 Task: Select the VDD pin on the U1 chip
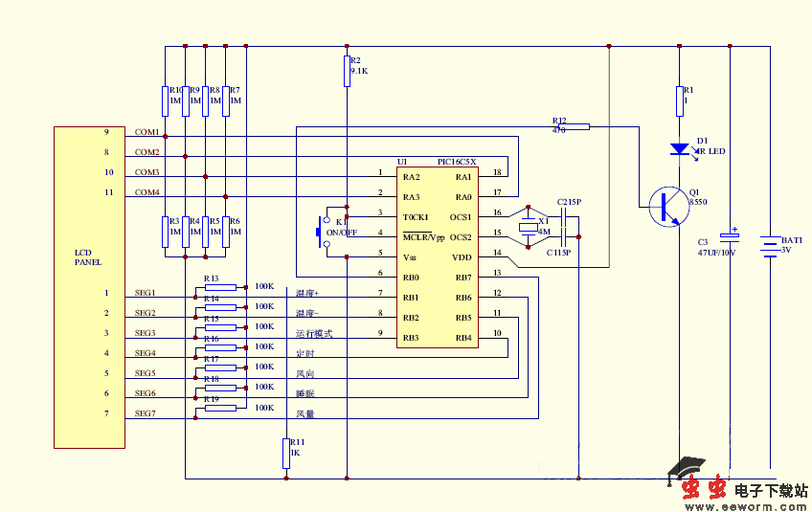[x=462, y=257]
